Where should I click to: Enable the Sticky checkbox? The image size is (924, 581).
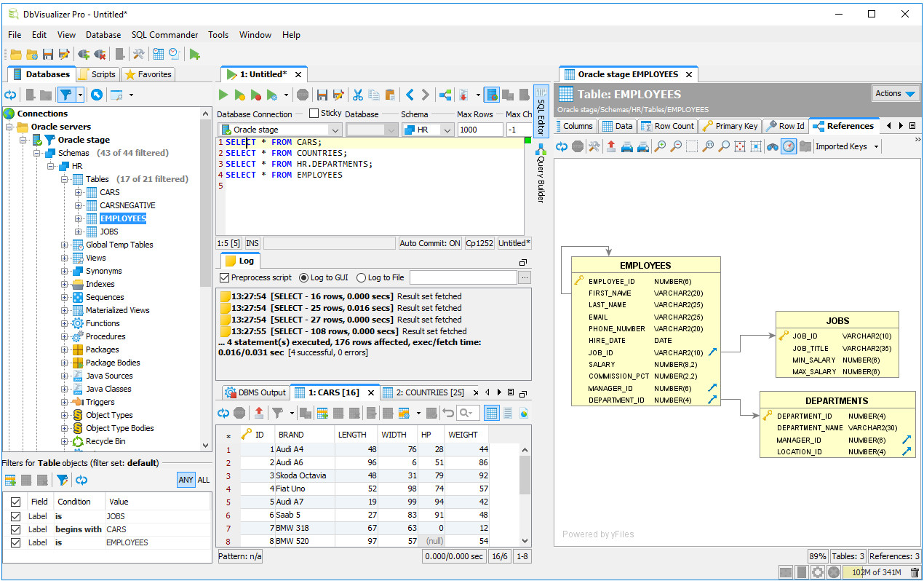314,113
